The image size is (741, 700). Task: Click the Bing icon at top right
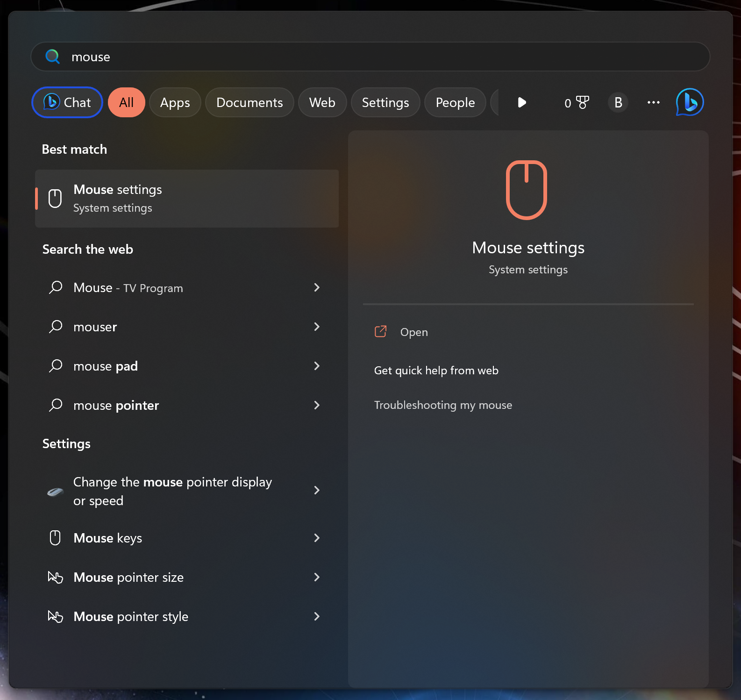coord(690,102)
